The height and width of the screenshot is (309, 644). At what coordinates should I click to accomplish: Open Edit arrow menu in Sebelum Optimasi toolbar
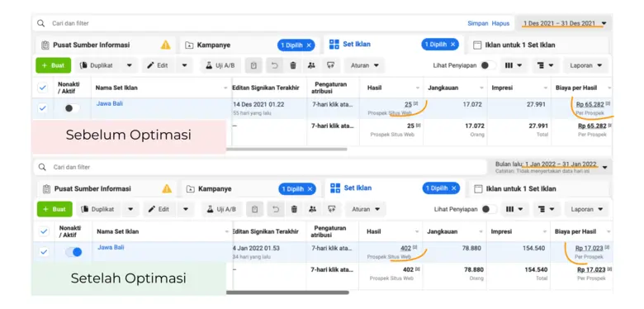pyautogui.click(x=185, y=65)
